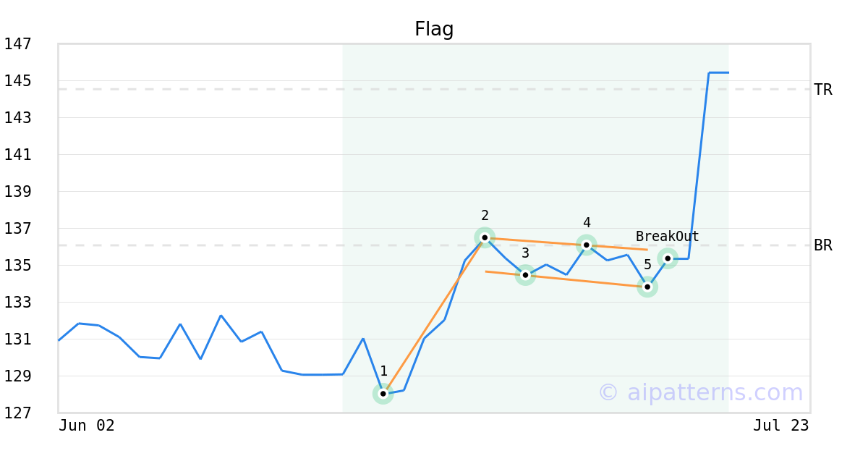The width and height of the screenshot is (868, 456).
Task: Click the BR level label
Action: [823, 245]
